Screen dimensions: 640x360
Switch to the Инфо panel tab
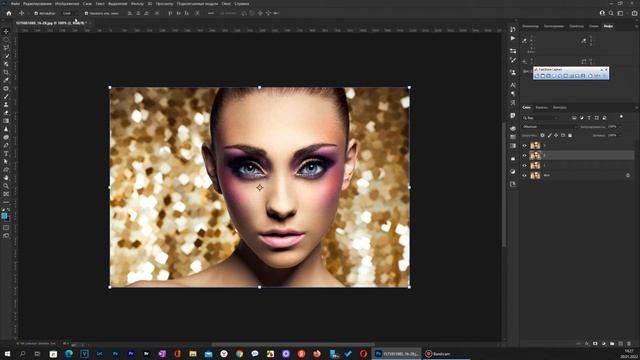coord(608,26)
